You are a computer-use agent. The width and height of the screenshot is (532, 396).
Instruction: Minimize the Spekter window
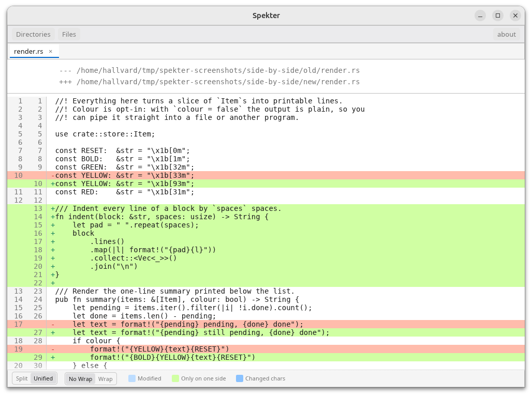(x=480, y=16)
